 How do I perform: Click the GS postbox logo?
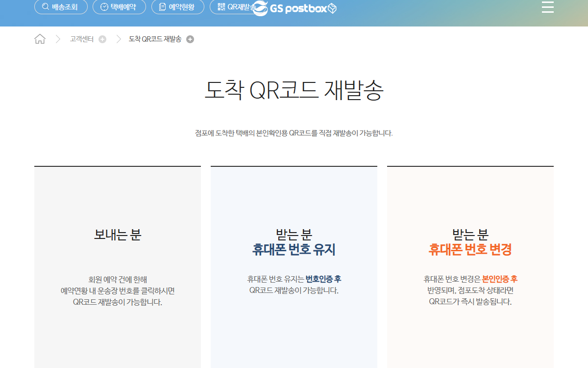(x=295, y=8)
